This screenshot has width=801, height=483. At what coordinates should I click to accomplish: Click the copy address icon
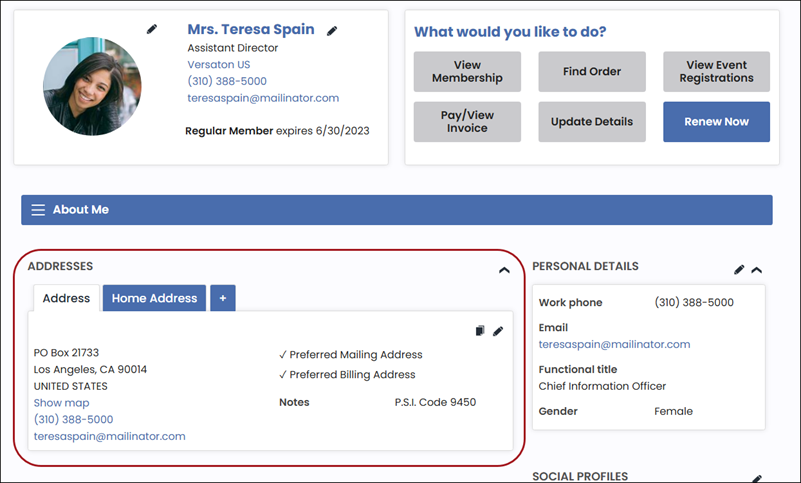click(480, 331)
